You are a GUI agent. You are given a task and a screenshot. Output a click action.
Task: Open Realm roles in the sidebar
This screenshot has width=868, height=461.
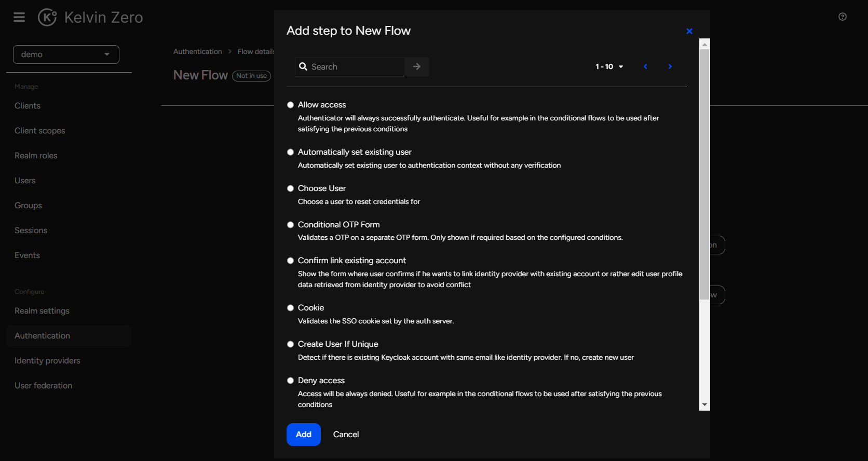(36, 156)
